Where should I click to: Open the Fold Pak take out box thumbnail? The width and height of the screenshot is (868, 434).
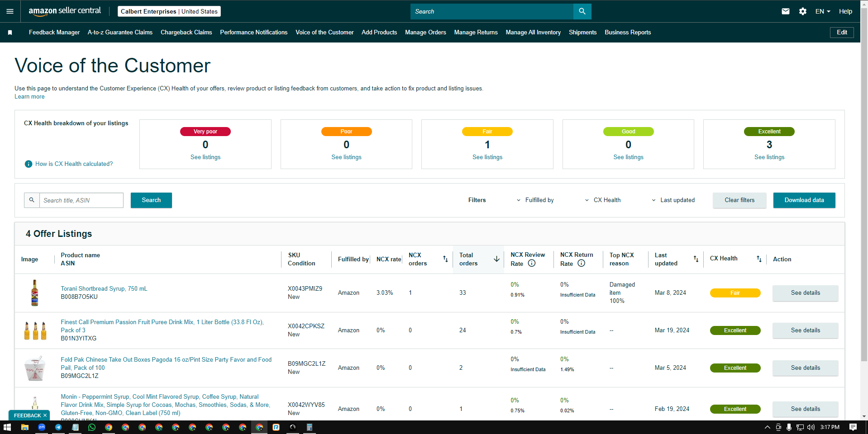[35, 368]
